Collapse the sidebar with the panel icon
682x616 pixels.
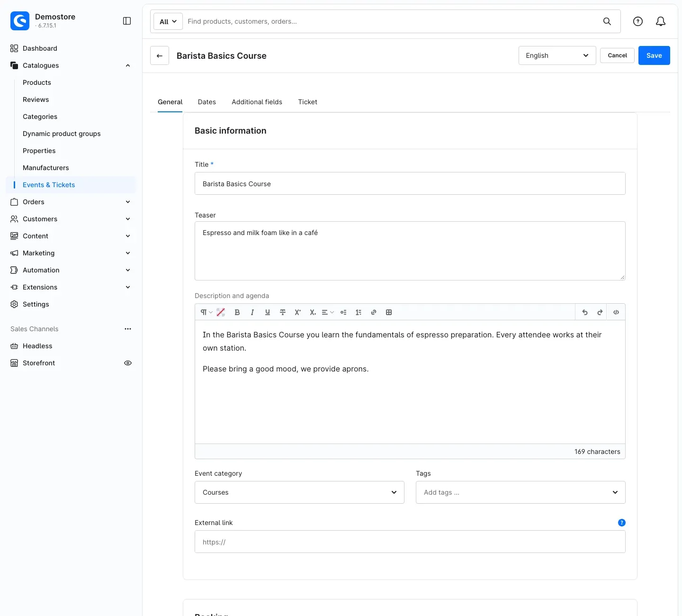click(127, 21)
